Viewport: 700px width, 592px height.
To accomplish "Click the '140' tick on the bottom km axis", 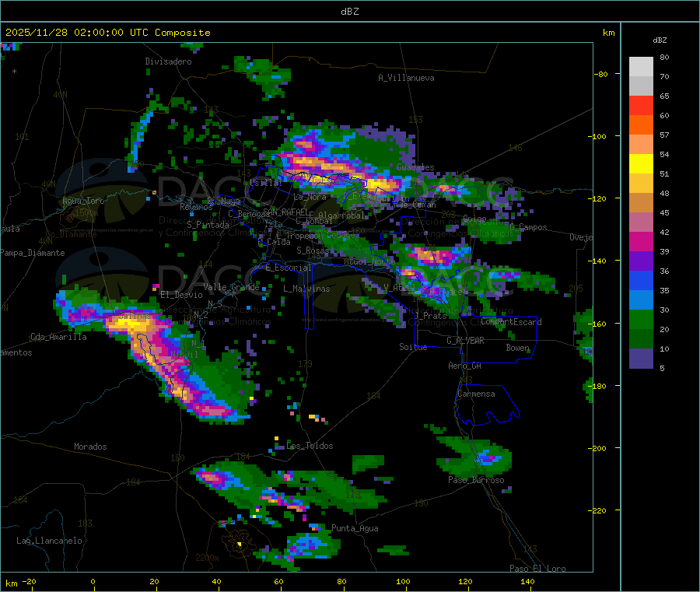I will [527, 581].
